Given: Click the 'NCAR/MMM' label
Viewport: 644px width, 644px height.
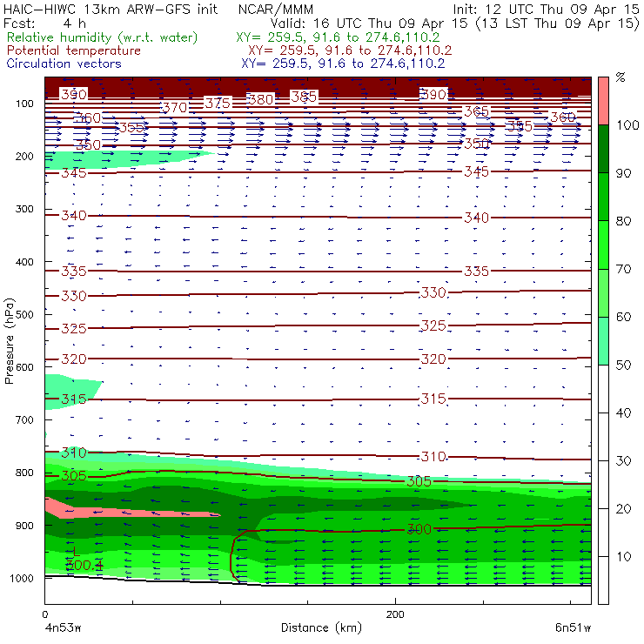Looking at the screenshot, I should 275,10.
